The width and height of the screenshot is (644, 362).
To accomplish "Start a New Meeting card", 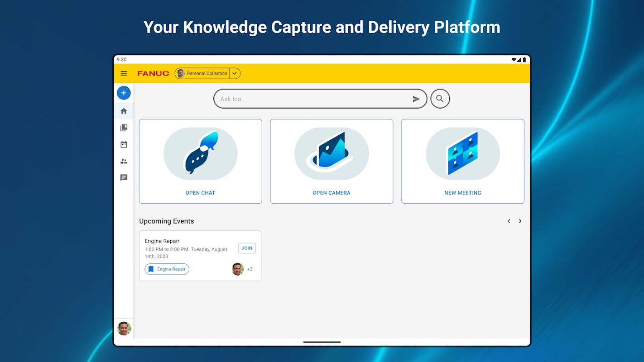I will 463,161.
